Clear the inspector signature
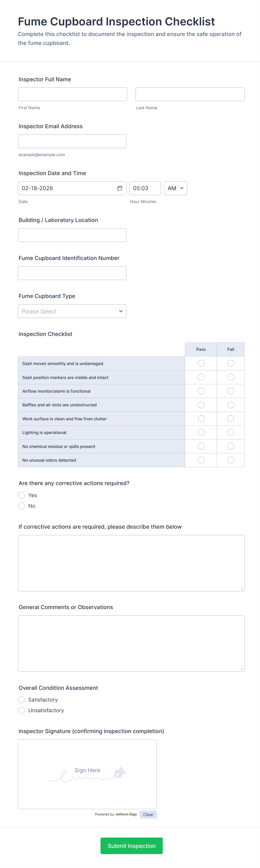Screen dimensions: 260x868 (x=148, y=814)
